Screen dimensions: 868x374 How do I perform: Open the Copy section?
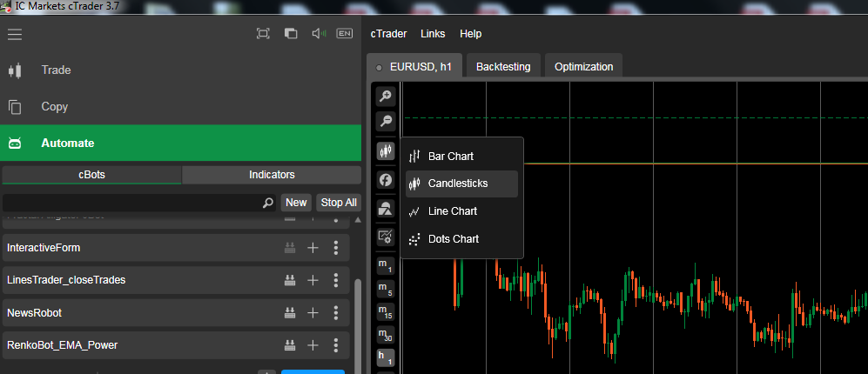pos(180,107)
